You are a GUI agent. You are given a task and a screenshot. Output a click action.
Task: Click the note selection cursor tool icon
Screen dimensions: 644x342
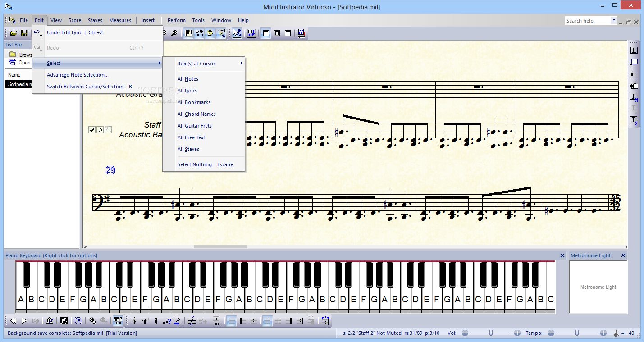237,33
